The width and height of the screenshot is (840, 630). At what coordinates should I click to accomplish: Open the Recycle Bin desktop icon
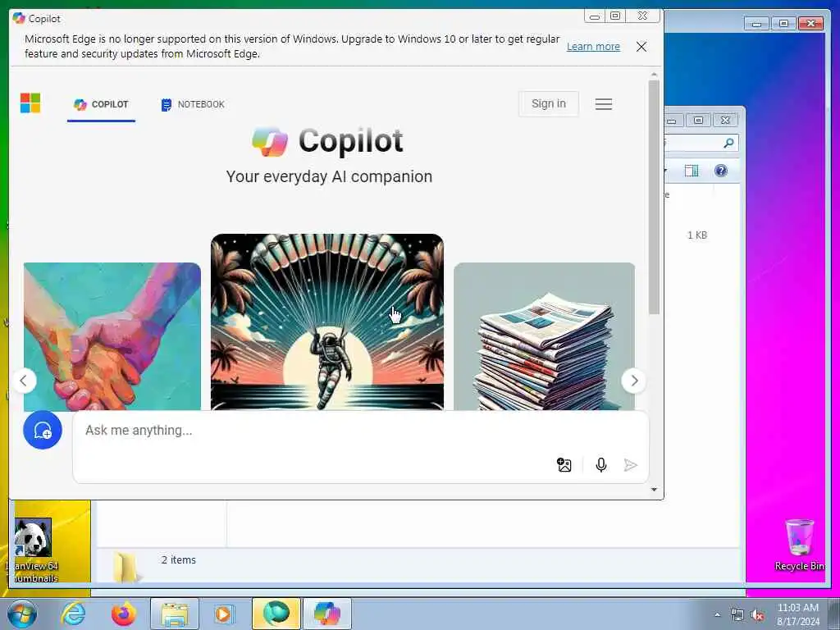click(800, 545)
